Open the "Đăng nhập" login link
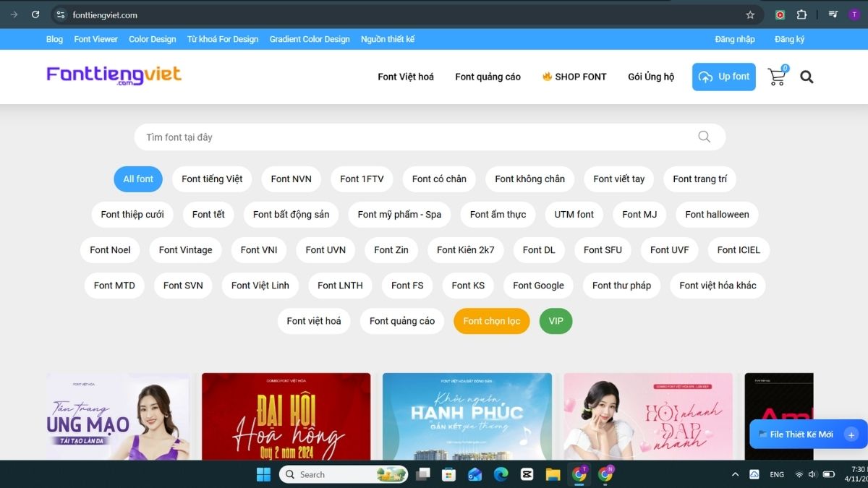The height and width of the screenshot is (488, 868). pyautogui.click(x=734, y=39)
